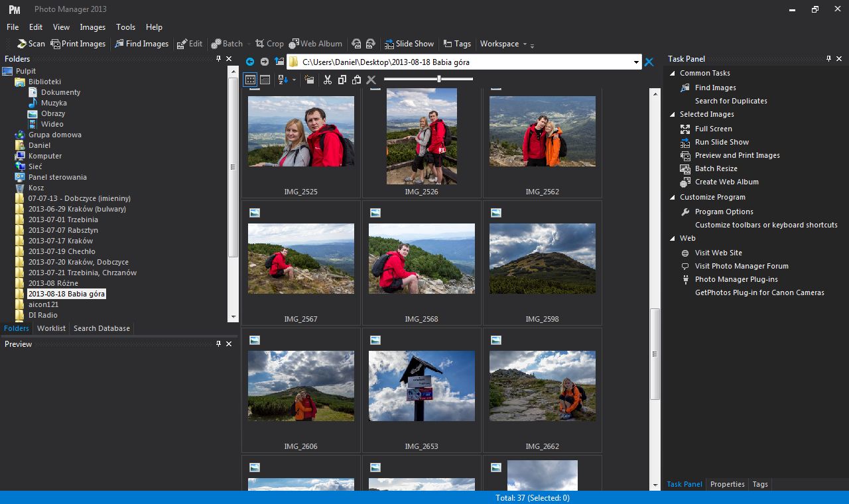Switch to details view icon

265,80
